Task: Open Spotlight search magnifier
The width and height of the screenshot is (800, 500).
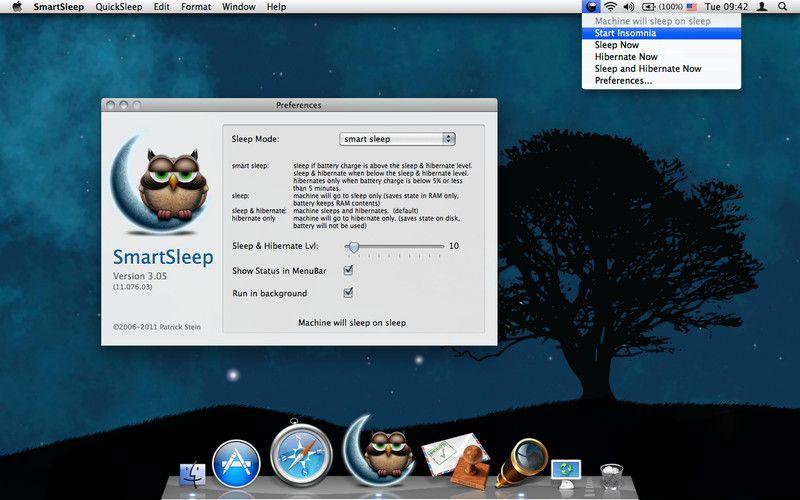Action: point(782,7)
